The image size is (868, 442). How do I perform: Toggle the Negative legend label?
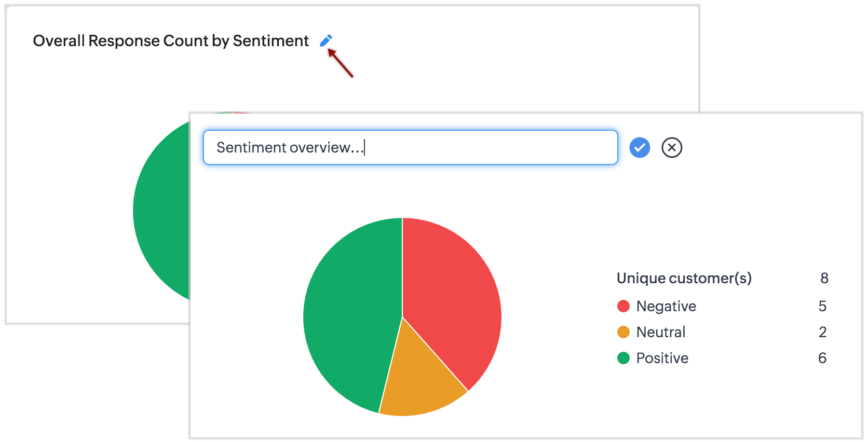point(666,306)
